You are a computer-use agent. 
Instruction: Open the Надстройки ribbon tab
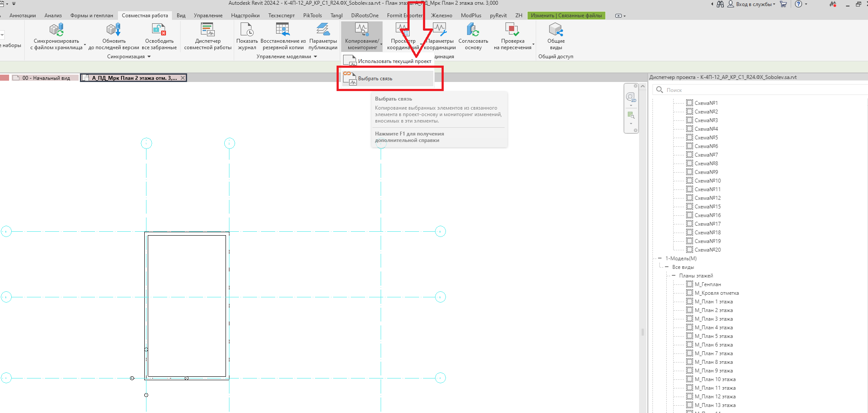(x=245, y=16)
